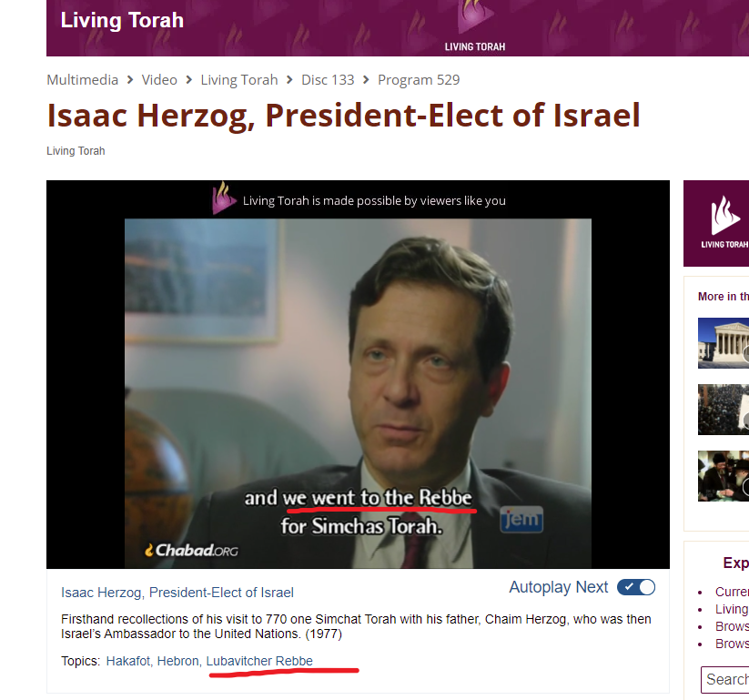Toggle the Autoplay Next switch
Viewport: 749px width, 700px height.
tap(636, 587)
